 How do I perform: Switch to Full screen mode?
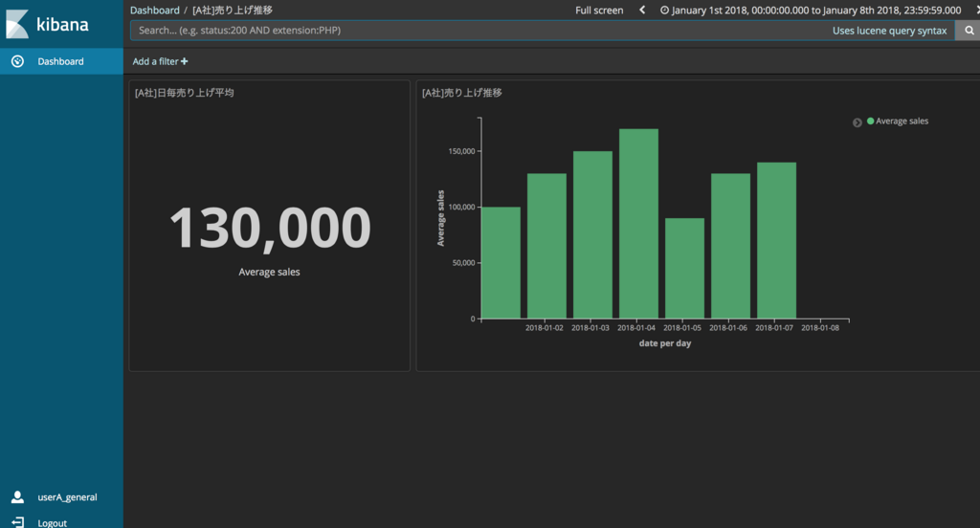point(599,10)
